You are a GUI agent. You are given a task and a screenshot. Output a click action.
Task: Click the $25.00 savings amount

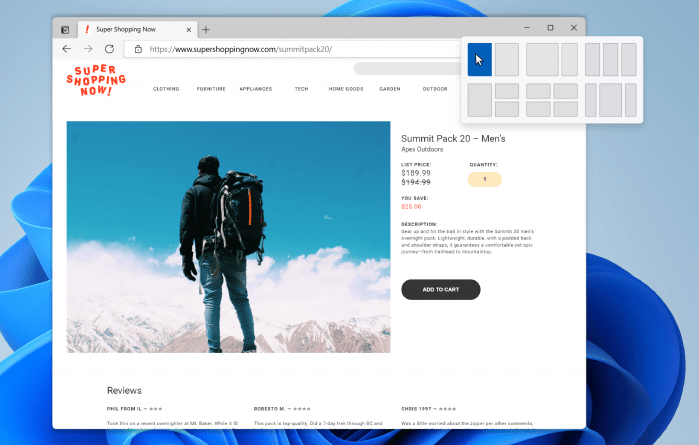pyautogui.click(x=411, y=206)
